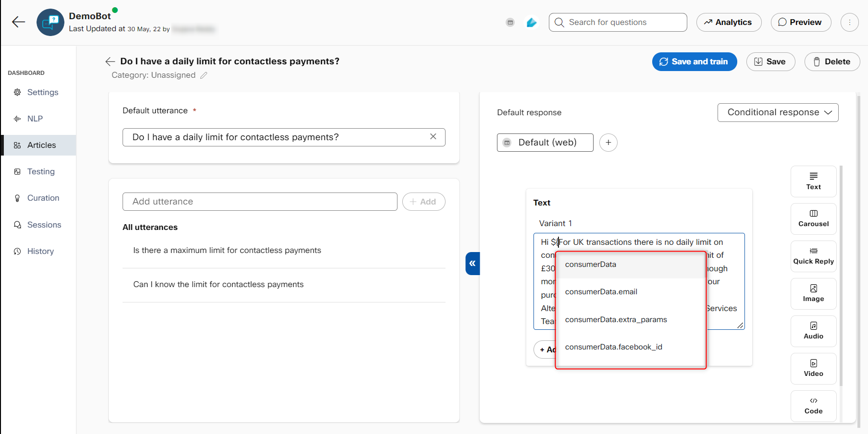Open the Analytics page
This screenshot has height=434, width=868.
pos(729,22)
